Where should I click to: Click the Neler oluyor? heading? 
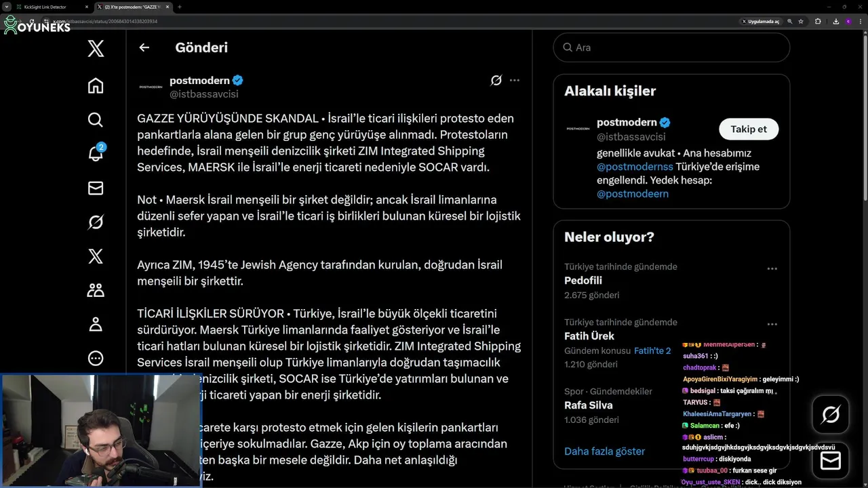(x=609, y=237)
